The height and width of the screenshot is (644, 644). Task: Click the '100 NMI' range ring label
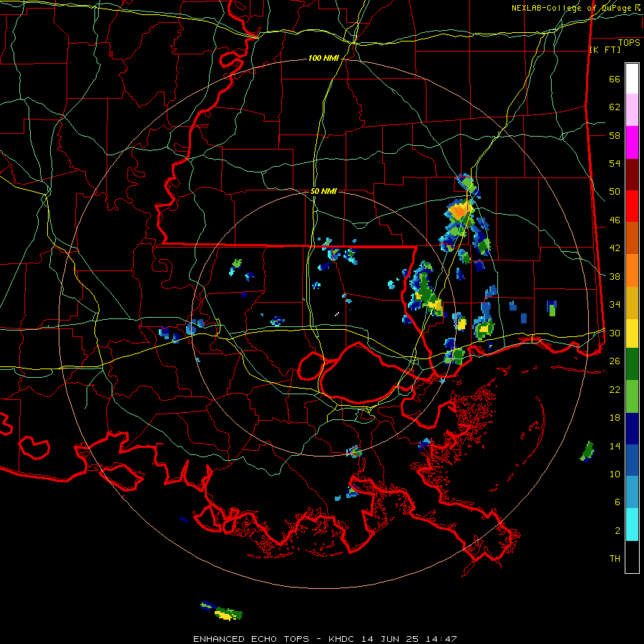(323, 59)
